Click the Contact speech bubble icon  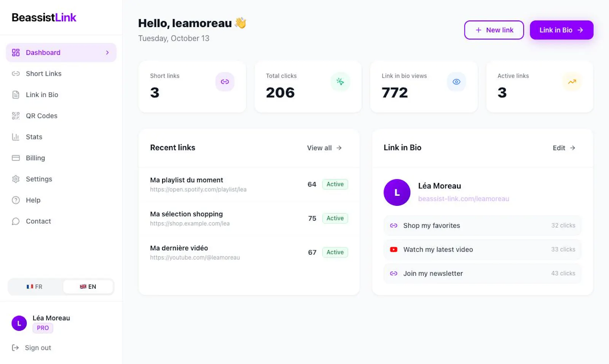(x=16, y=221)
